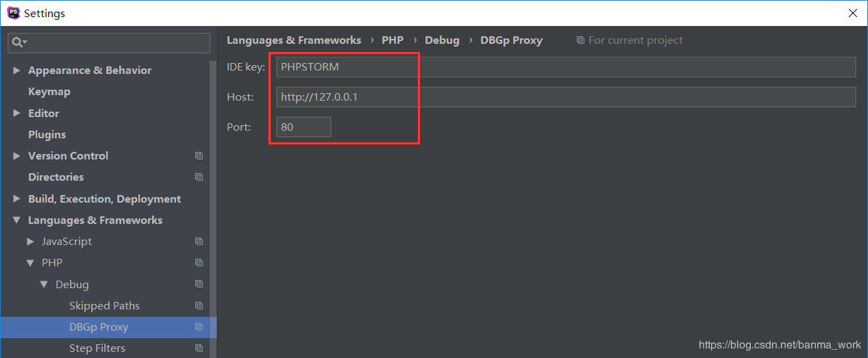Click the project-level icon next to Directories

[199, 177]
